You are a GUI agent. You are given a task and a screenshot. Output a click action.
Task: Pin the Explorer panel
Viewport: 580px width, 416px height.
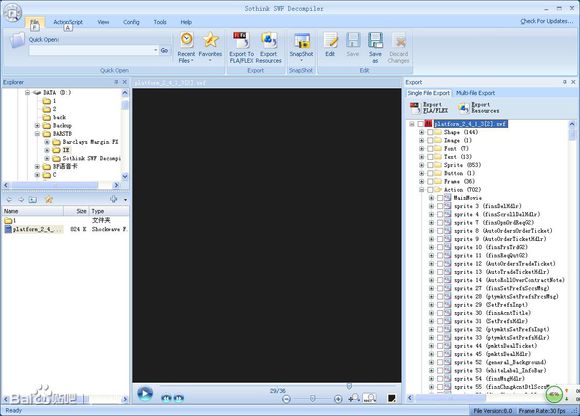pyautogui.click(x=117, y=82)
